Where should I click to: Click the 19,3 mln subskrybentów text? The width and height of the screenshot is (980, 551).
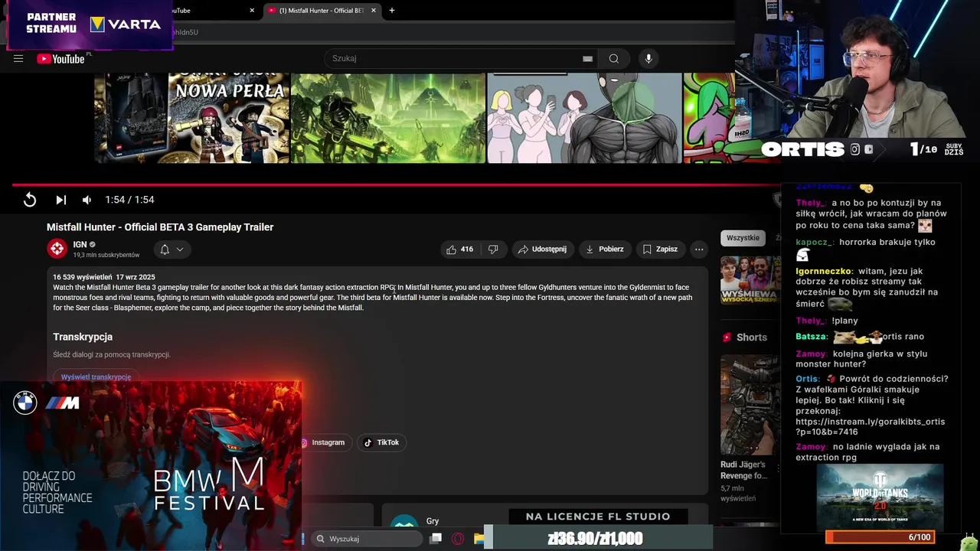point(106,255)
